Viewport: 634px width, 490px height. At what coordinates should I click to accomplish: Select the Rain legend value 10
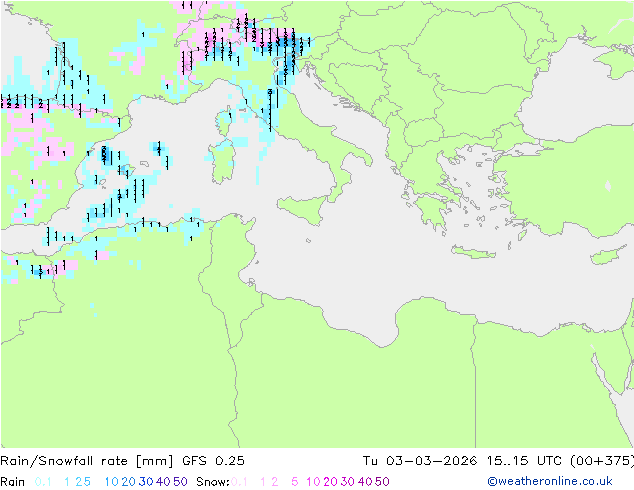click(112, 482)
